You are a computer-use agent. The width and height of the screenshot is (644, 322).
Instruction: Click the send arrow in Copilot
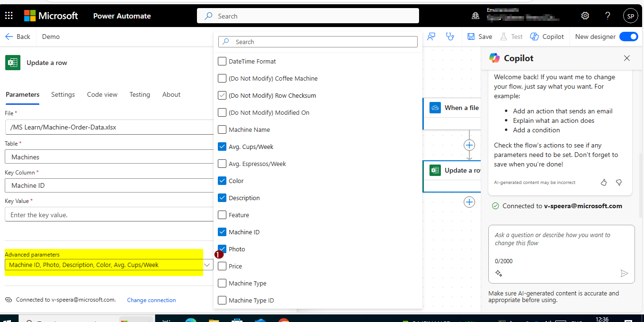624,273
